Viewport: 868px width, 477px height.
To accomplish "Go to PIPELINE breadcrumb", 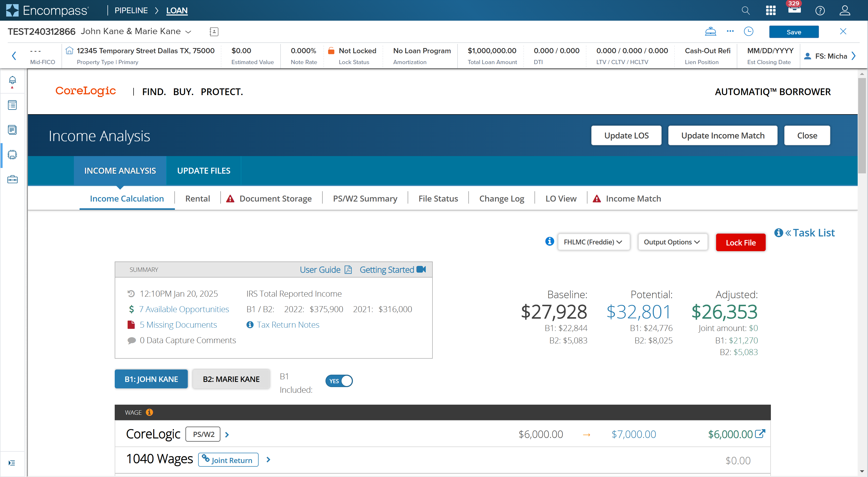I will [x=131, y=10].
